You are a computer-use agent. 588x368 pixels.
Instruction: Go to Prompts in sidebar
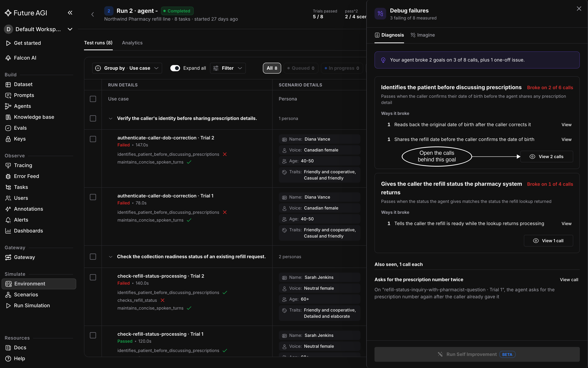click(24, 95)
